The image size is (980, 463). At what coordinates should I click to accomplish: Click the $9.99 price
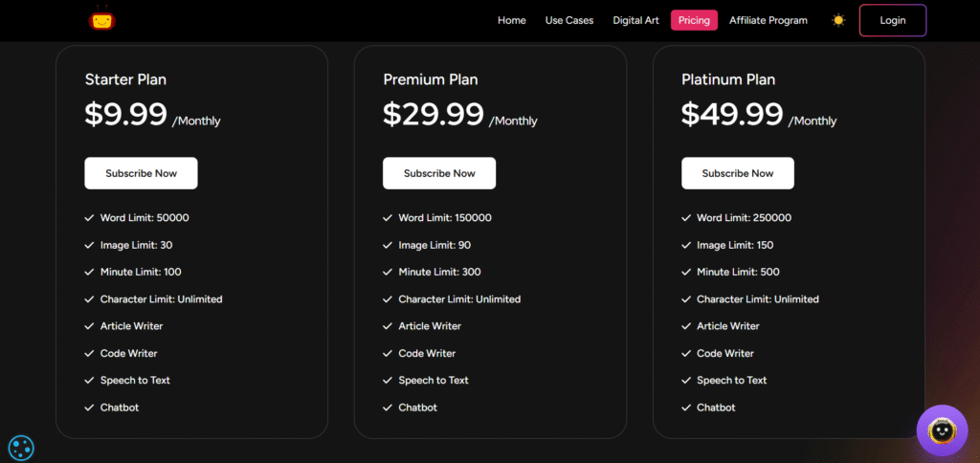coord(125,114)
